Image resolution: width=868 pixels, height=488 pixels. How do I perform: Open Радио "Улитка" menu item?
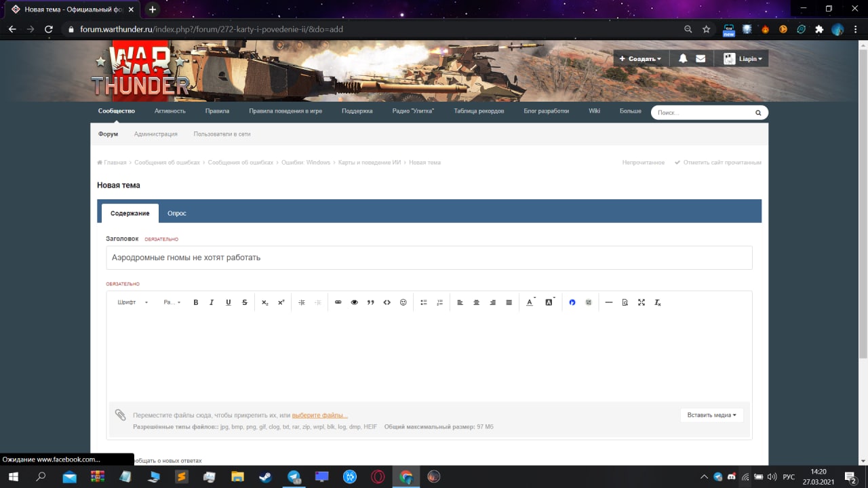coord(413,110)
